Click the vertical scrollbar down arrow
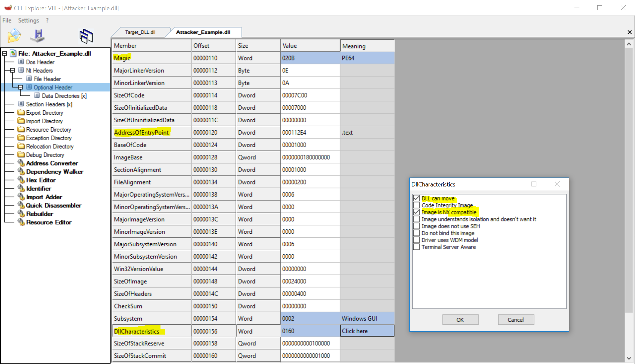This screenshot has height=364, width=635. click(x=629, y=358)
